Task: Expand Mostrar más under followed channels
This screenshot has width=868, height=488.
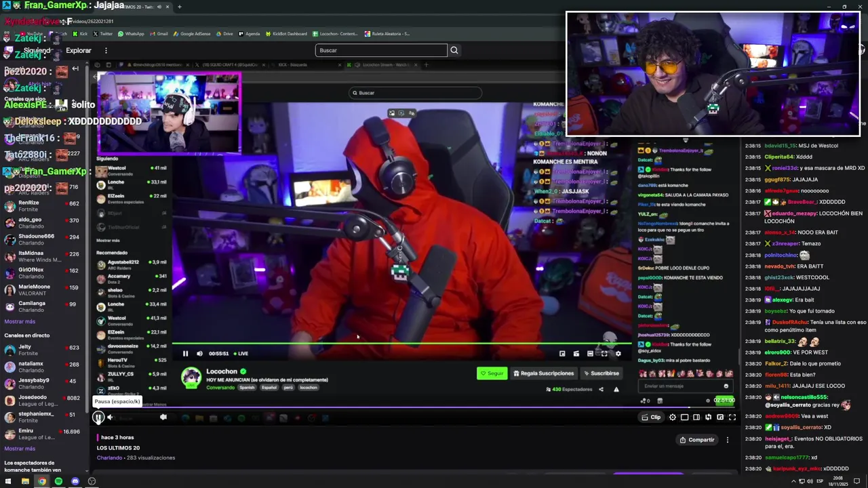Action: tap(20, 322)
